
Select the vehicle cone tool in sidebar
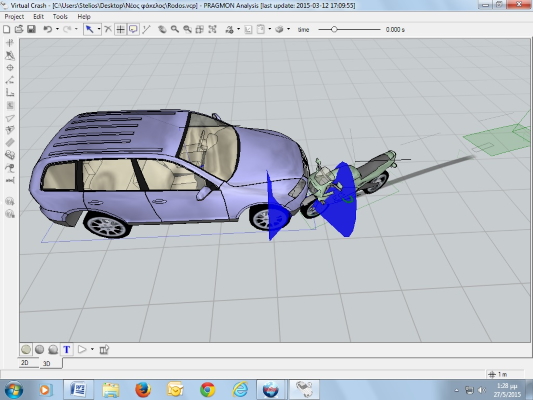point(10,55)
